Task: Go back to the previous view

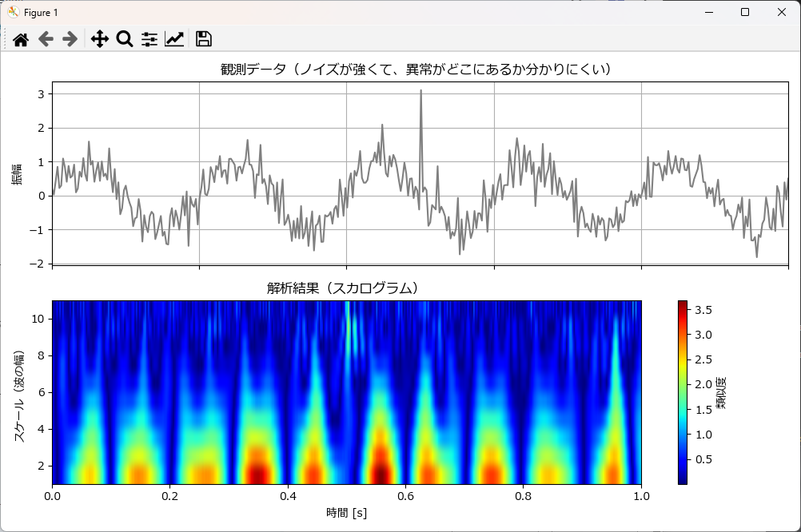Action: pos(46,39)
